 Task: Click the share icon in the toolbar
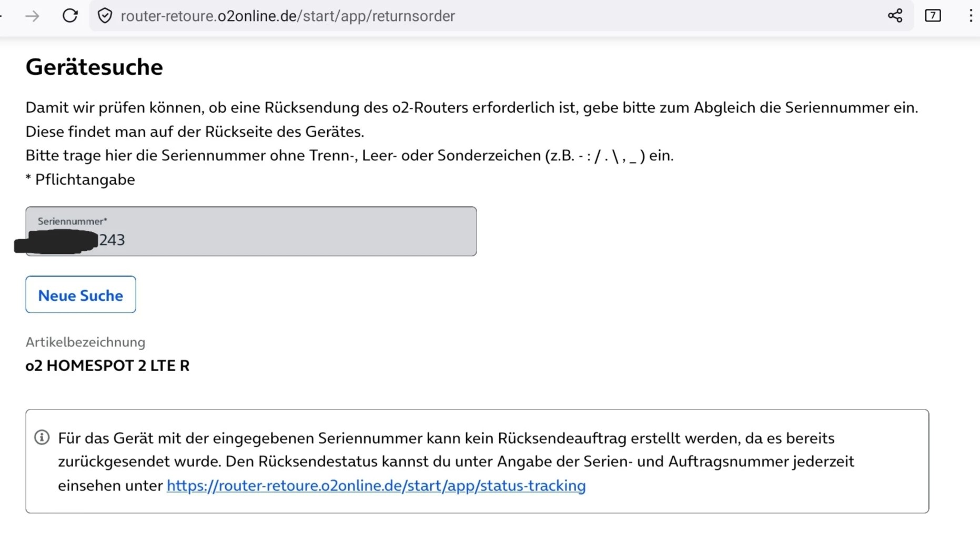pyautogui.click(x=895, y=16)
